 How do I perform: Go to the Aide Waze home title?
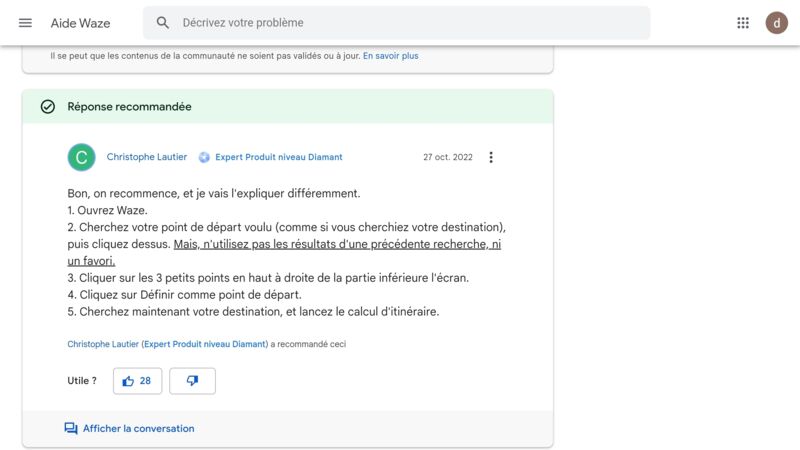point(80,23)
